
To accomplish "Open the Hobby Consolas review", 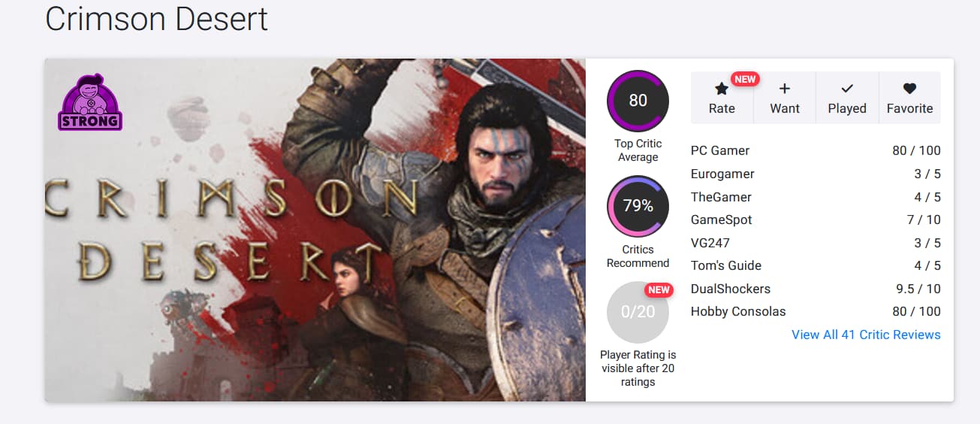I will (738, 311).
